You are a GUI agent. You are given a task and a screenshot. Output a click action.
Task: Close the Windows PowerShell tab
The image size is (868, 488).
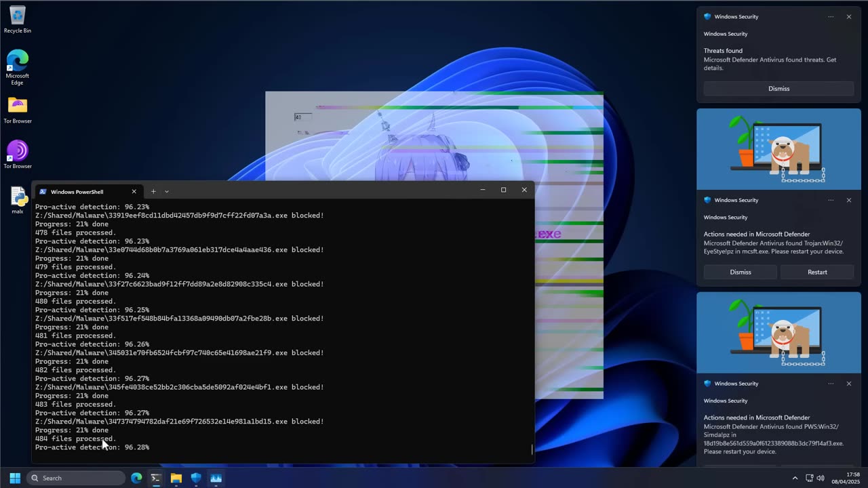pyautogui.click(x=134, y=191)
